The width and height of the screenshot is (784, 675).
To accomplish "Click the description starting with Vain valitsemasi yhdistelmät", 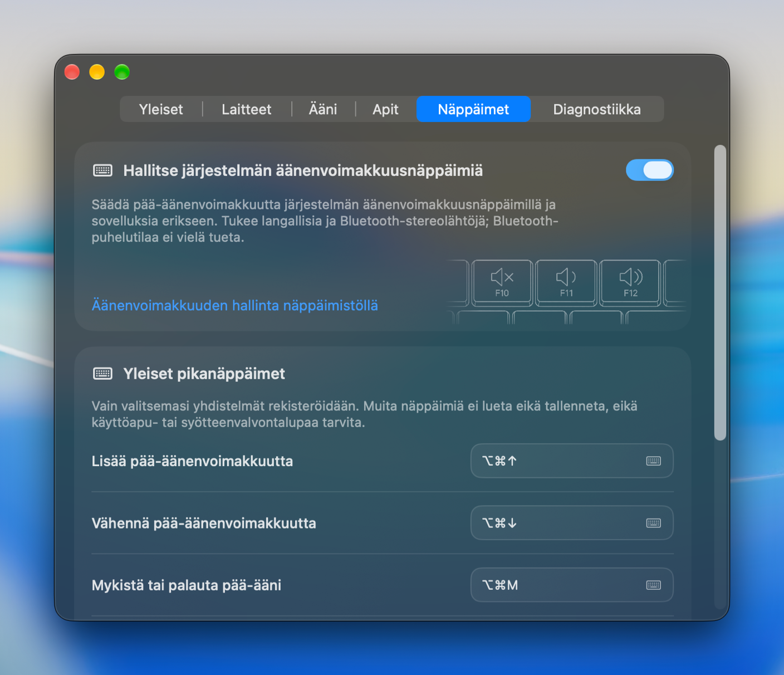I will pyautogui.click(x=365, y=414).
